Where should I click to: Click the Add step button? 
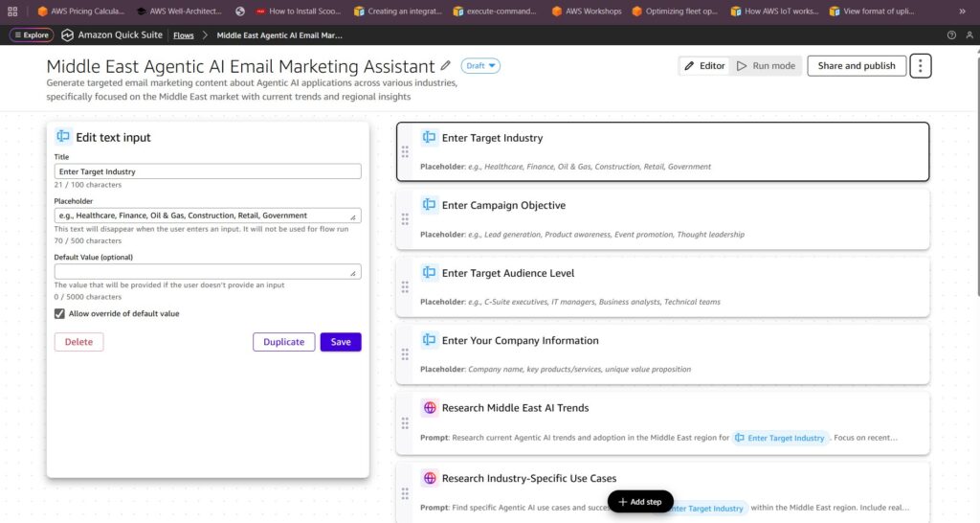pos(640,502)
